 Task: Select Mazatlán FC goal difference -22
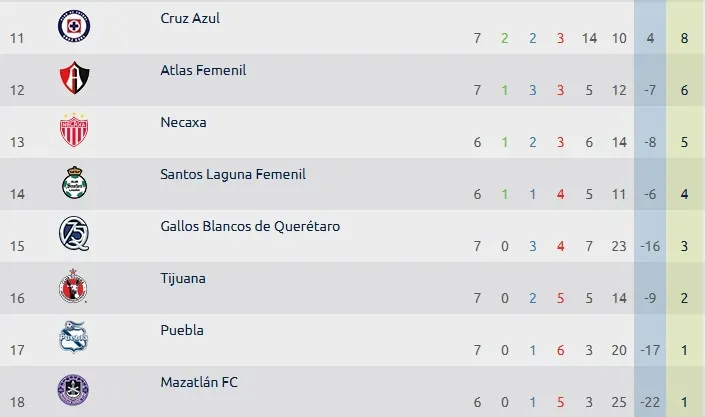(650, 402)
